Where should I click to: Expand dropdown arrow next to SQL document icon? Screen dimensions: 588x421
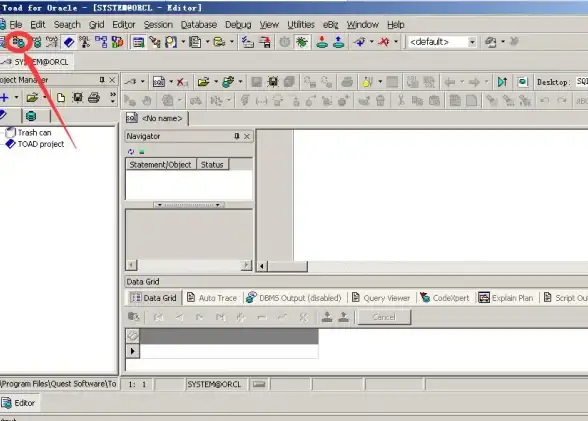pos(171,81)
